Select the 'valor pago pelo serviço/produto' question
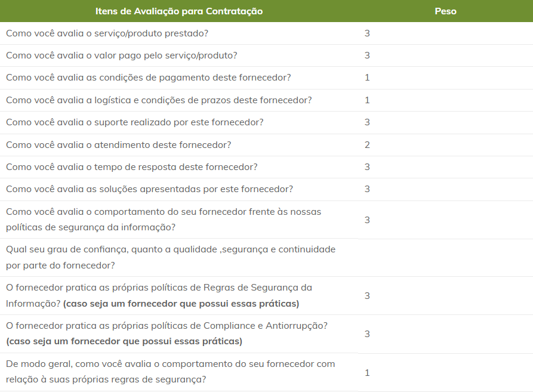 (122, 55)
